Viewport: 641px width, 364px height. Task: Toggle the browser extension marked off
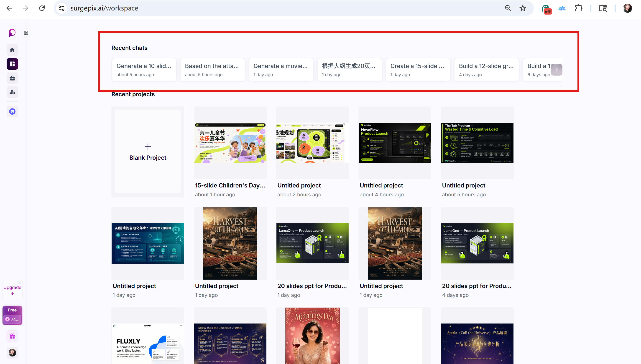coord(546,9)
